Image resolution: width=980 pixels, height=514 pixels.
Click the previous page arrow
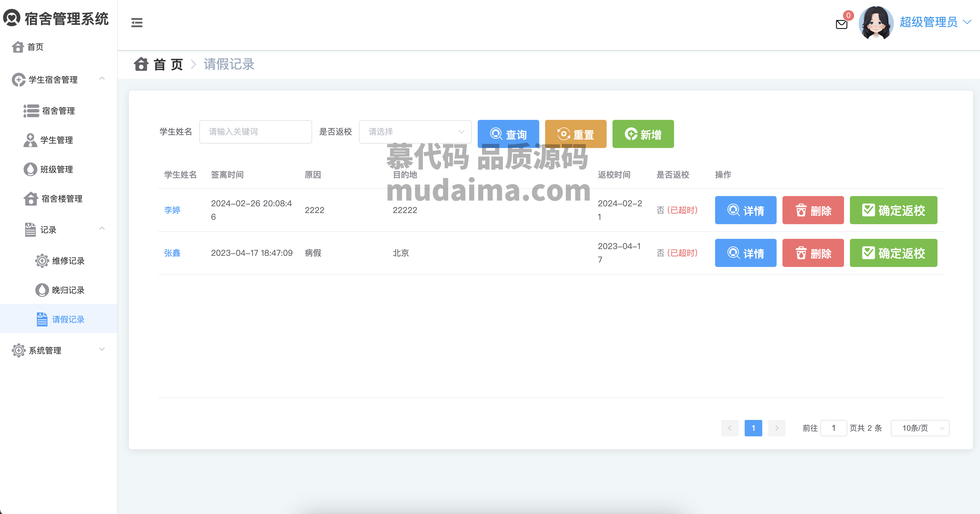730,428
